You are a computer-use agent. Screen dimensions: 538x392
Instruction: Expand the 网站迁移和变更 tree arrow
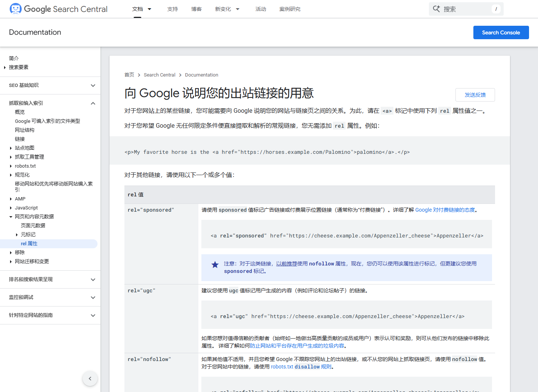coord(10,262)
